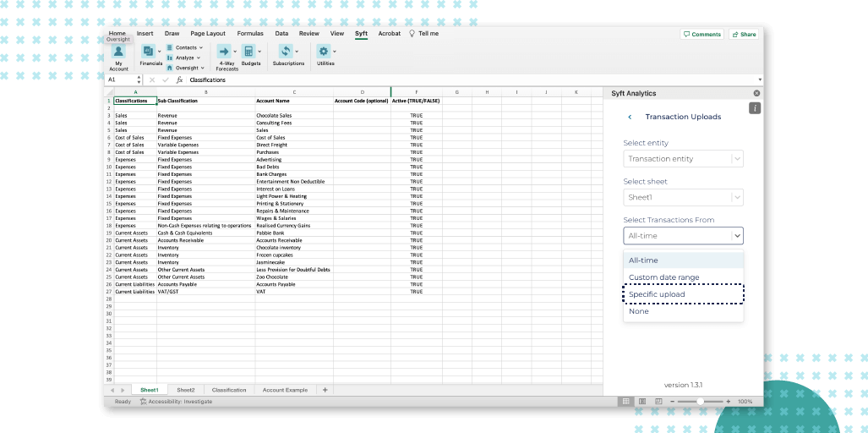
Task: Select the Specific upload option
Action: click(683, 294)
